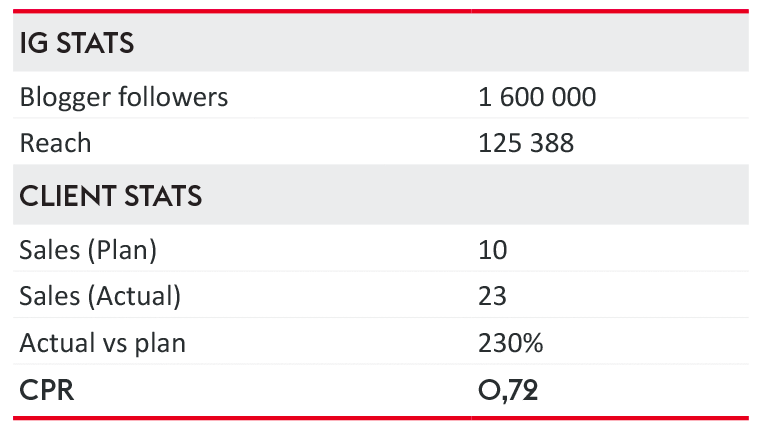The image size is (761, 432).
Task: Select the Reach row label
Action: 55,143
